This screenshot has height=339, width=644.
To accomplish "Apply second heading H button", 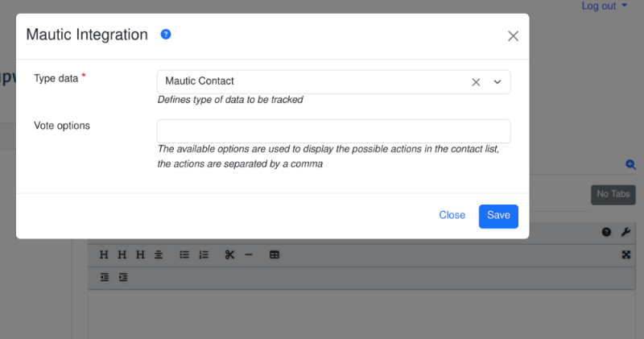I will (122, 254).
